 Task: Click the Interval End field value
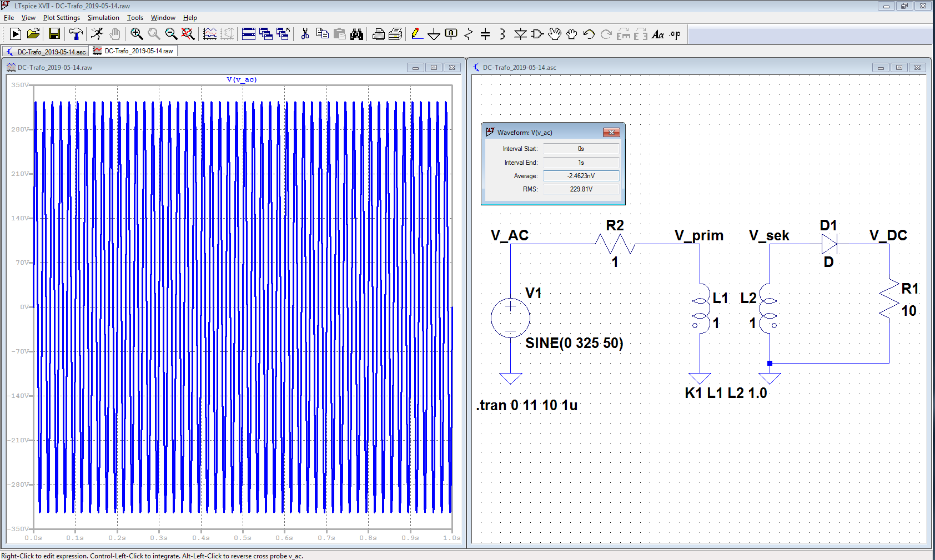(x=581, y=163)
